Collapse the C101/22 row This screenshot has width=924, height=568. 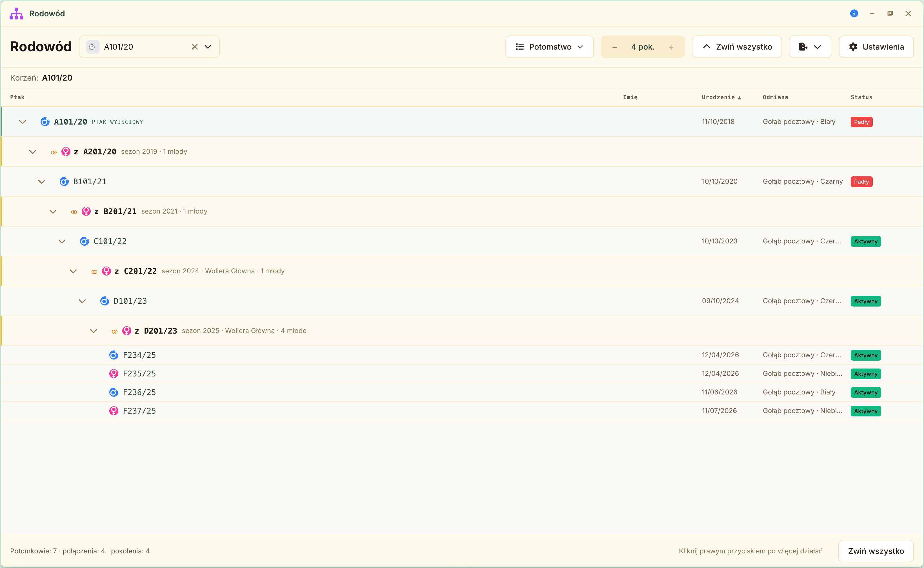tap(62, 241)
